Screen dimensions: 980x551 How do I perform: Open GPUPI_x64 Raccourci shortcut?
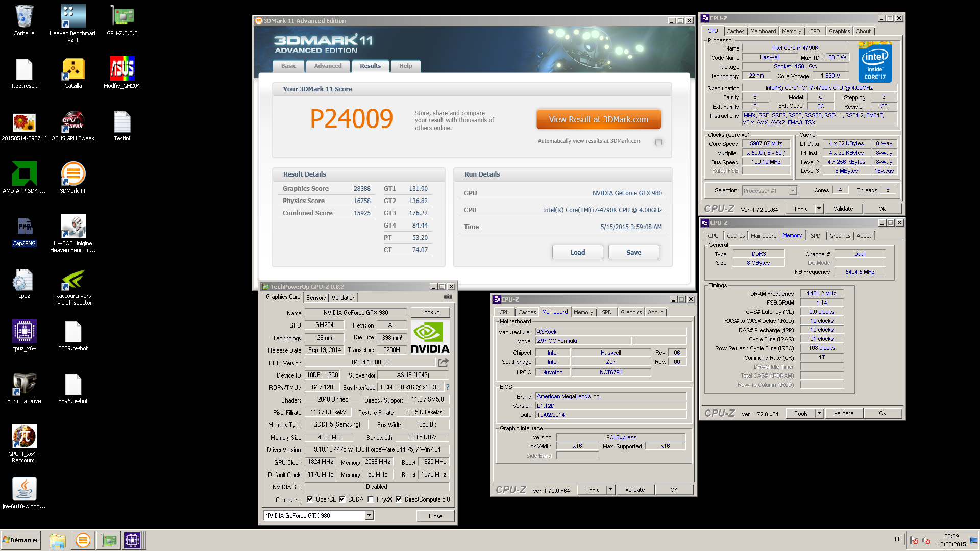pyautogui.click(x=24, y=444)
